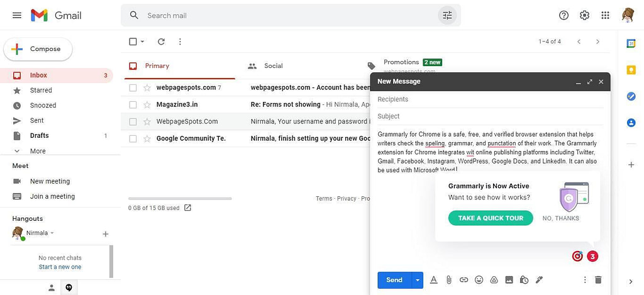Insert link in the message

[x=464, y=280]
